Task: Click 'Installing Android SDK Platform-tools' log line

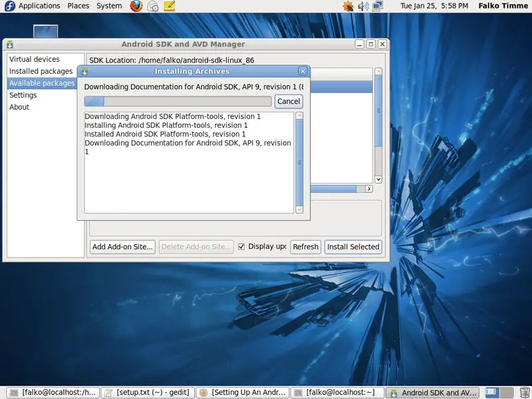Action: [x=166, y=125]
